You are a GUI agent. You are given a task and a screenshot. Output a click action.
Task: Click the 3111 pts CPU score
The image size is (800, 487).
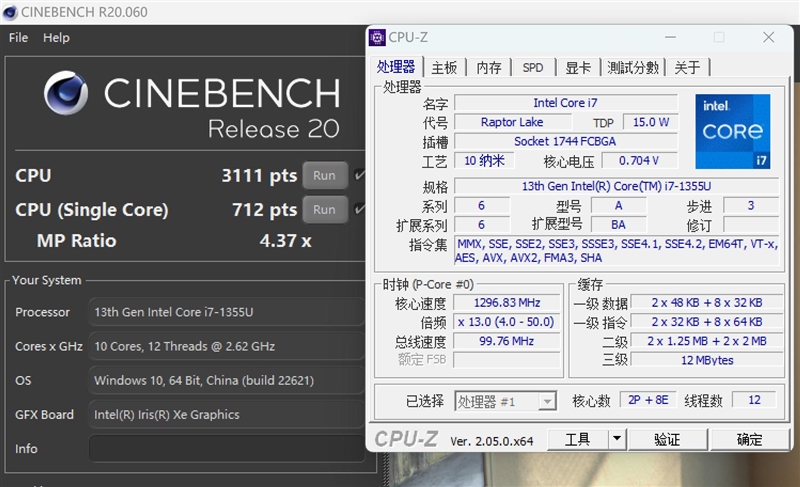(259, 175)
